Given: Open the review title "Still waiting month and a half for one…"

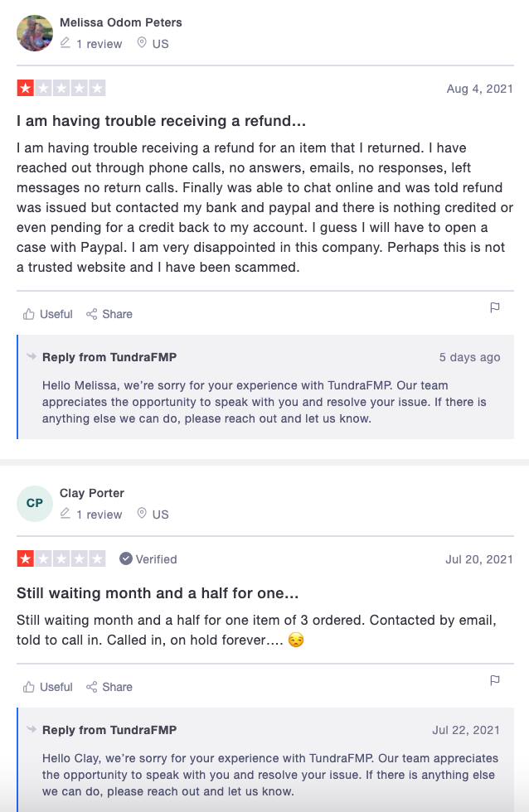Looking at the screenshot, I should pos(158,593).
